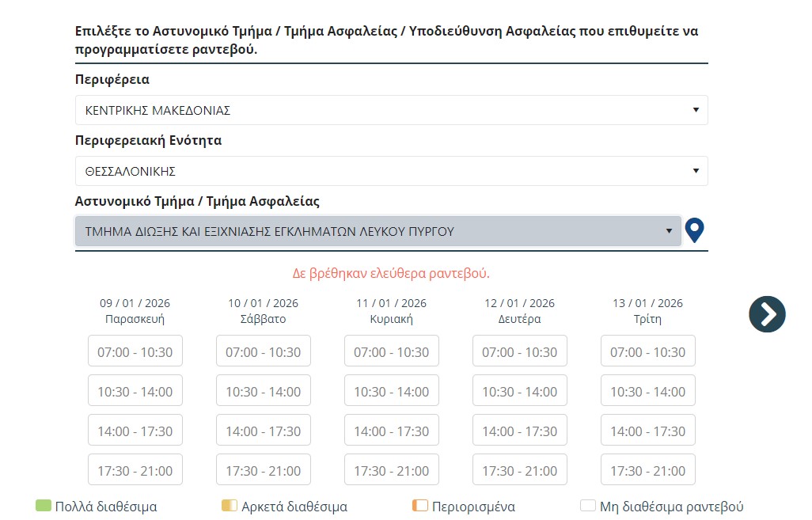Select Saturday 10/01 slot 10:30 - 14:00
The width and height of the screenshot is (812, 520).
[x=264, y=391]
